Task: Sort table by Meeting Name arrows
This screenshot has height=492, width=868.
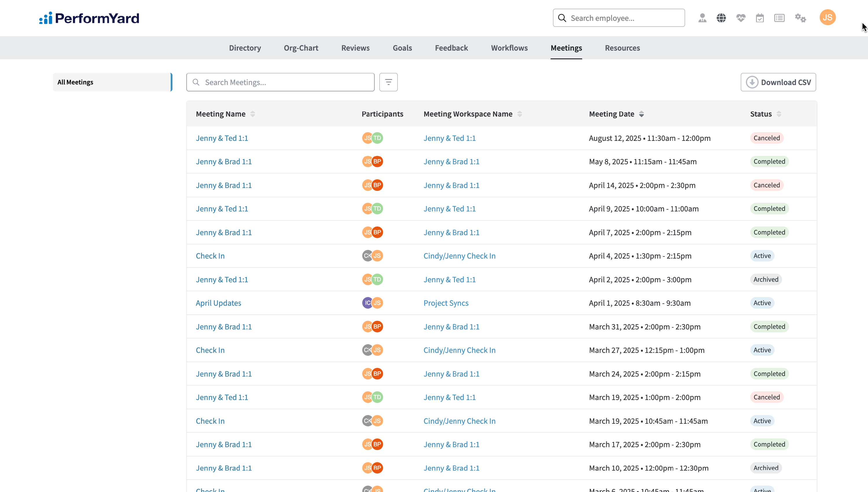Action: (x=253, y=114)
